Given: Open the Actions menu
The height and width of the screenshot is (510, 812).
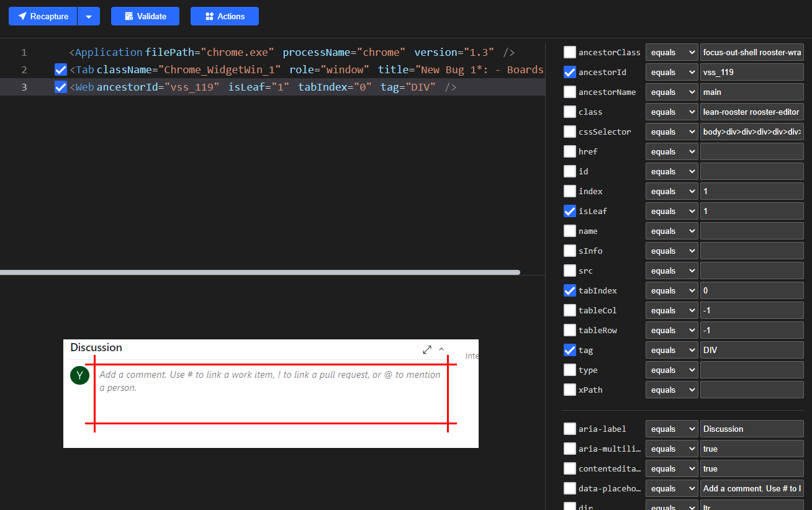Looking at the screenshot, I should [x=225, y=16].
